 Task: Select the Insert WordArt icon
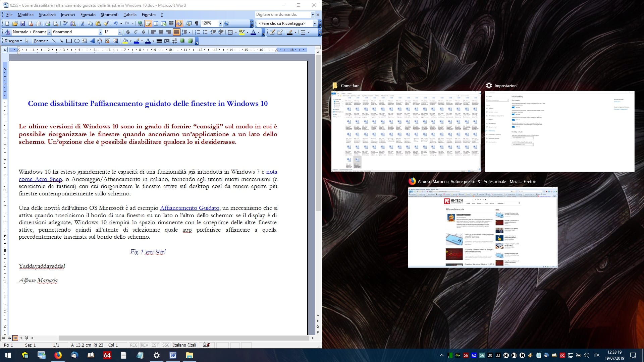coord(92,41)
